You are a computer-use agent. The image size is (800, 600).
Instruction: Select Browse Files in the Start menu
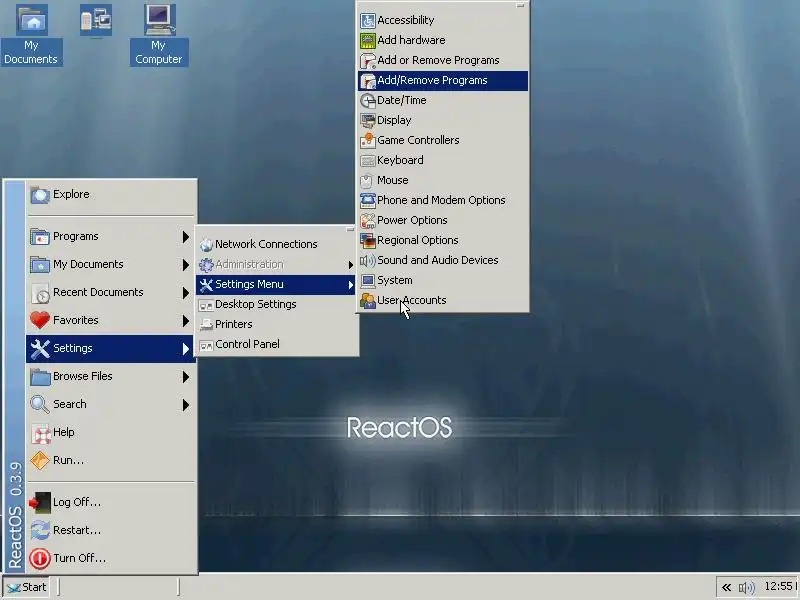tap(111, 377)
